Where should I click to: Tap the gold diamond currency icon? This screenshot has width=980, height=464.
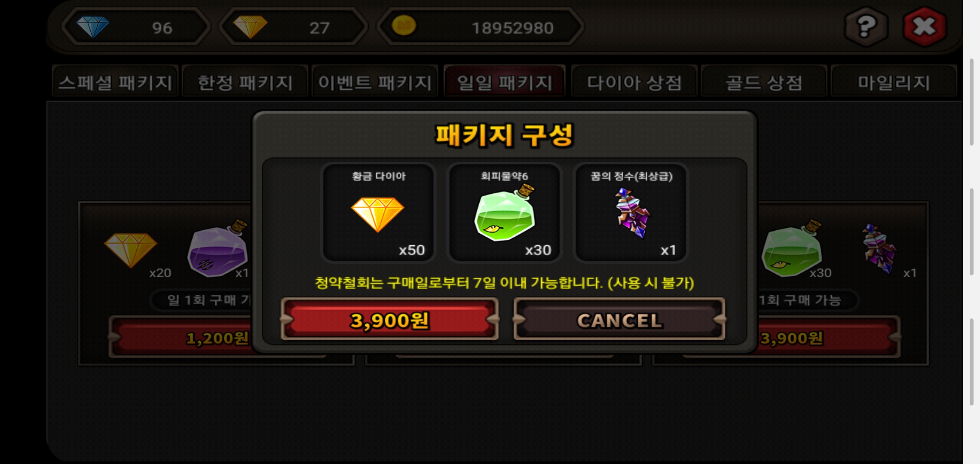pyautogui.click(x=250, y=27)
